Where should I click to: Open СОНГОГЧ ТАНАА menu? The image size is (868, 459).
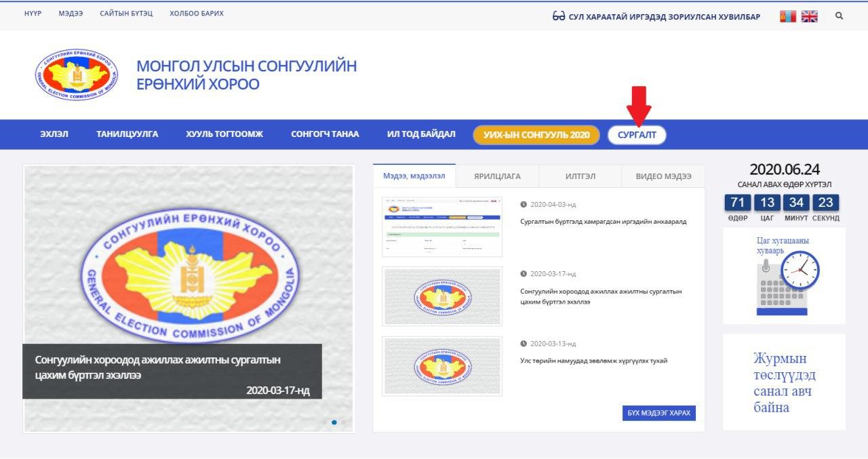325,134
